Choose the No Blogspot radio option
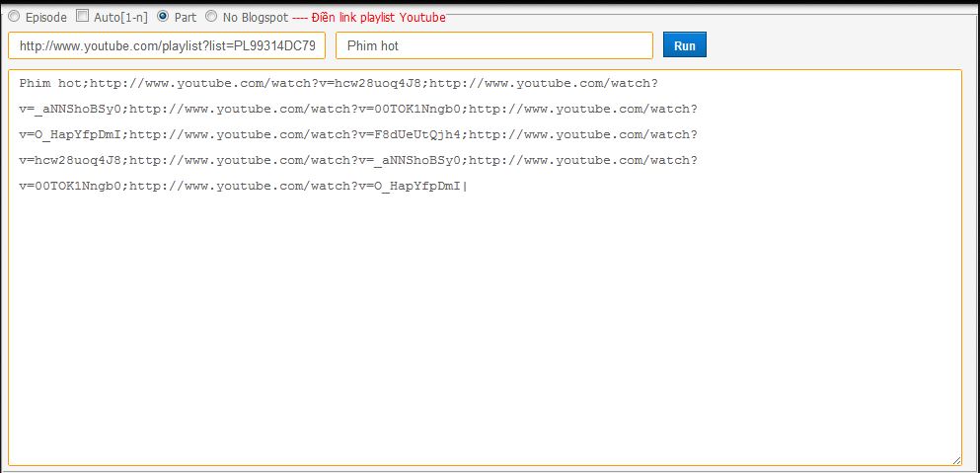The image size is (980, 473). coord(211,16)
